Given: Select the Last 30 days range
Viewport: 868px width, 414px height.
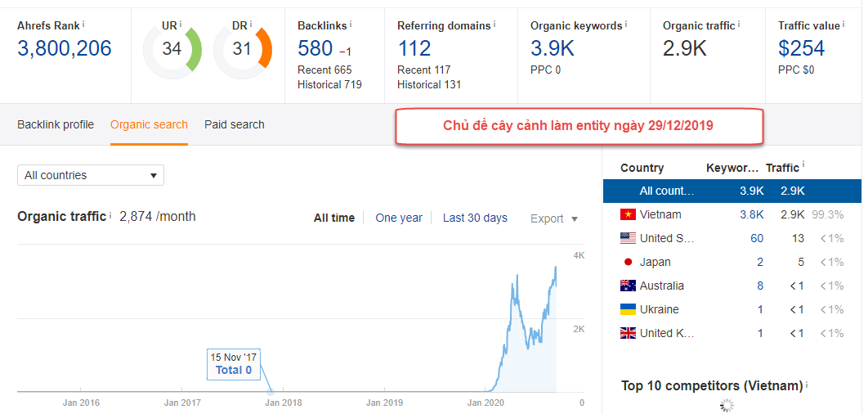Looking at the screenshot, I should pyautogui.click(x=475, y=218).
